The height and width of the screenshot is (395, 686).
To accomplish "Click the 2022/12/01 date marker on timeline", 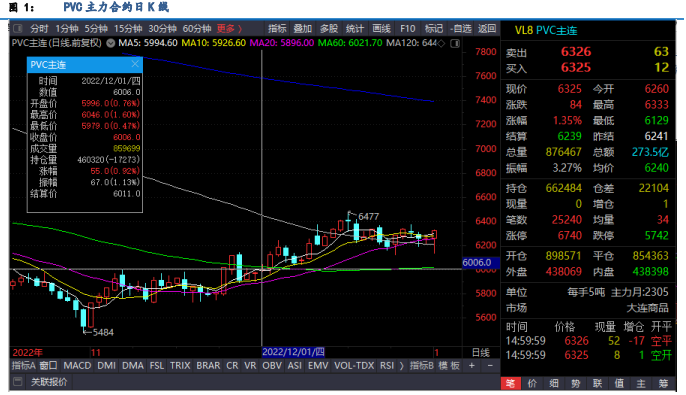I will point(293,352).
